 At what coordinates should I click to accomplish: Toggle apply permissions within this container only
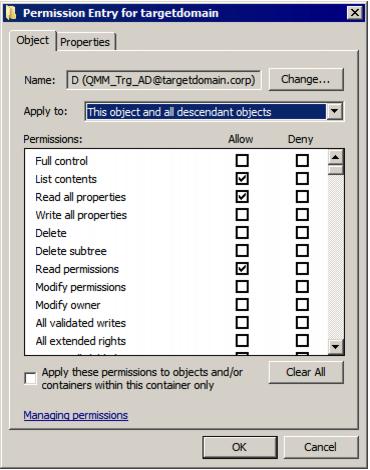click(30, 378)
